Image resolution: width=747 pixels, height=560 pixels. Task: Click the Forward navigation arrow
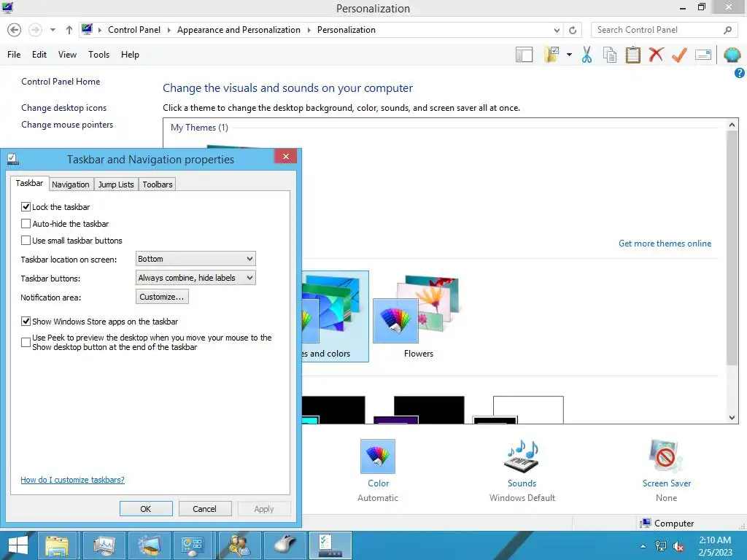click(x=35, y=30)
